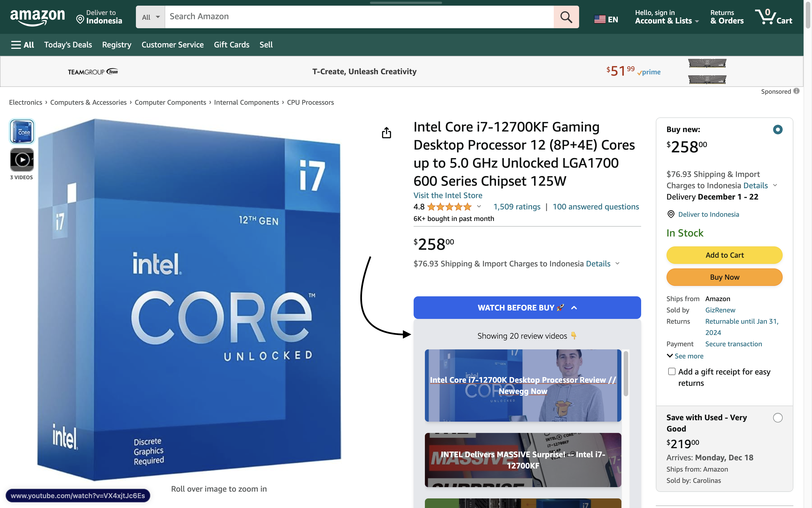This screenshot has height=508, width=812.
Task: Open Today's Deals
Action: (x=68, y=45)
